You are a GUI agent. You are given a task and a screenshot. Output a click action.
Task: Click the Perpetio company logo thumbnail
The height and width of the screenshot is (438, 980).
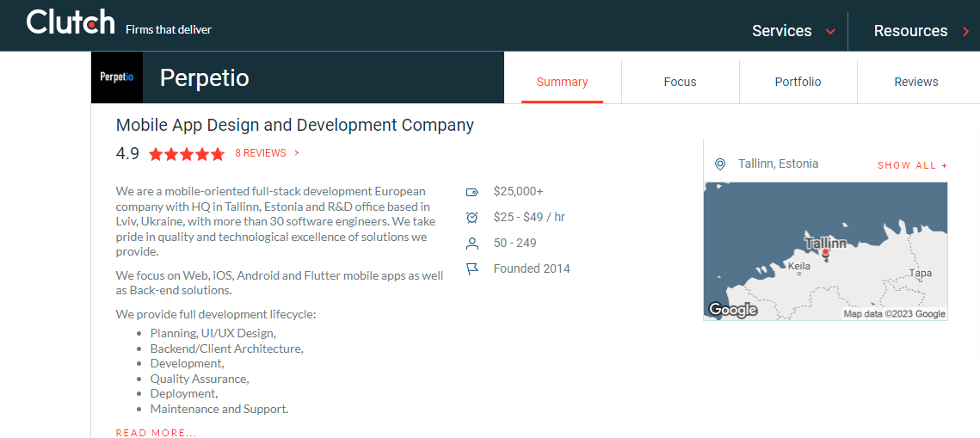(117, 77)
